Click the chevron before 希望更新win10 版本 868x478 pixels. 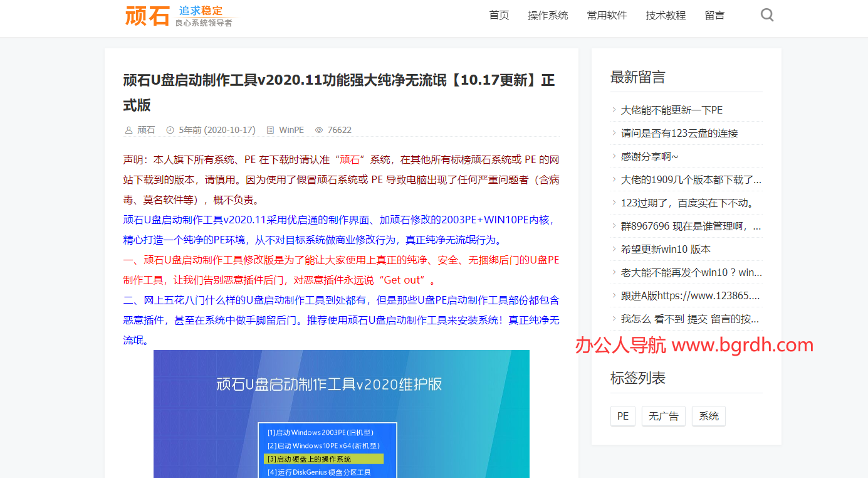614,249
